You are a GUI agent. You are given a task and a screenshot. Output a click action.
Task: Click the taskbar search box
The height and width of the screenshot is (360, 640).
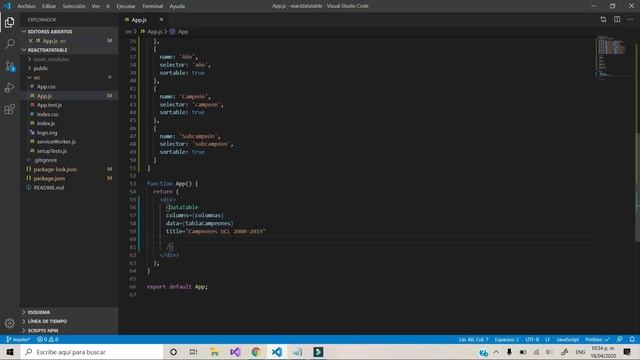pos(91,352)
